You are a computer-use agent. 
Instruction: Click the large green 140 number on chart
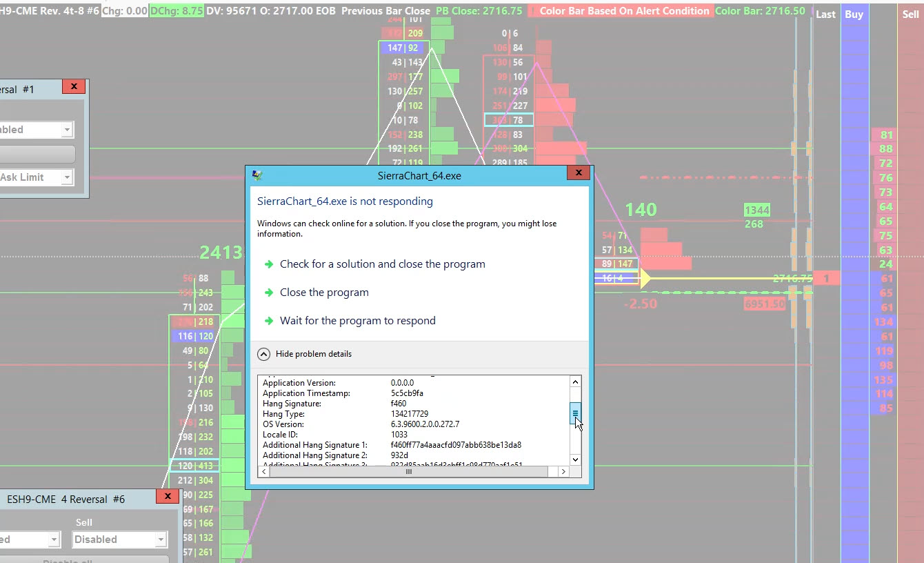641,210
